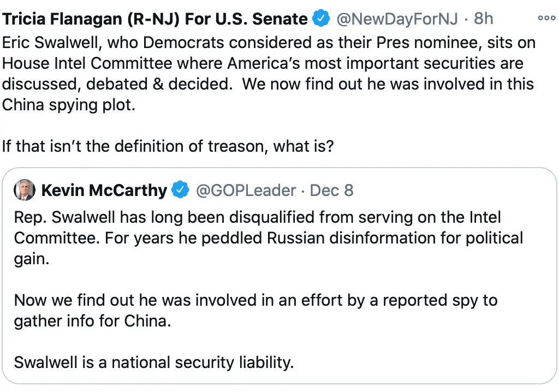Click the Dec 8 date on quoted tweet
This screenshot has height=392, width=559.
click(x=331, y=190)
